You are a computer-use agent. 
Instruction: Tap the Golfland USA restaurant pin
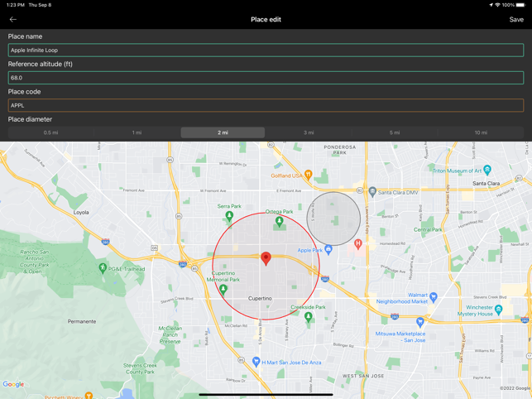(x=308, y=175)
